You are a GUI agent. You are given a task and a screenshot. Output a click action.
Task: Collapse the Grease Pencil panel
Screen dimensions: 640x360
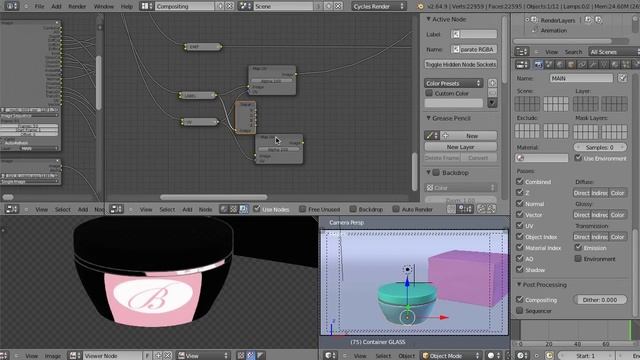(x=429, y=118)
